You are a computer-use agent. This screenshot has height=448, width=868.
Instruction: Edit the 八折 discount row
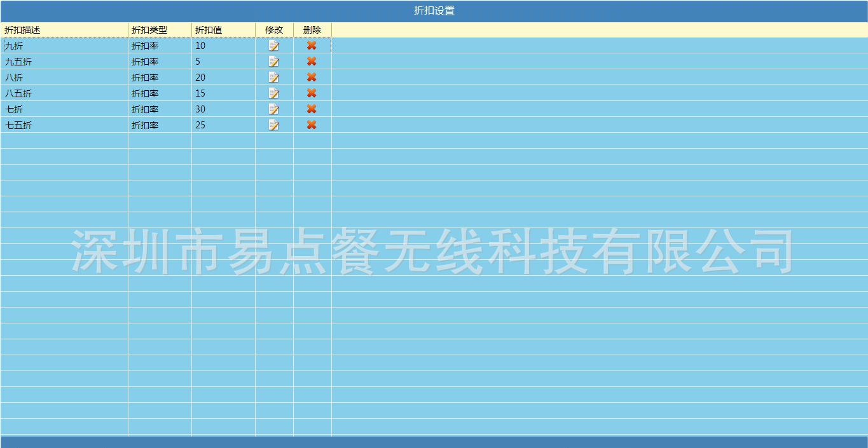point(274,78)
